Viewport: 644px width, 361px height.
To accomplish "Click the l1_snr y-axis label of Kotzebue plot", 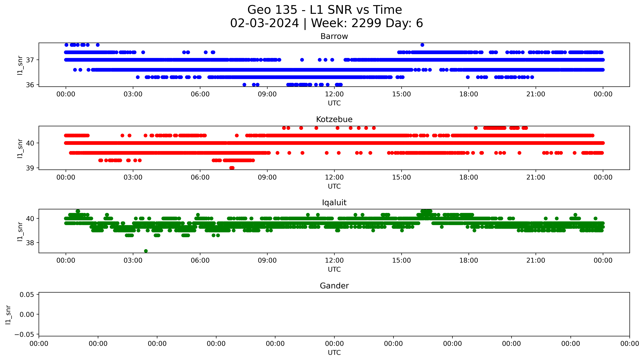I will click(x=20, y=148).
